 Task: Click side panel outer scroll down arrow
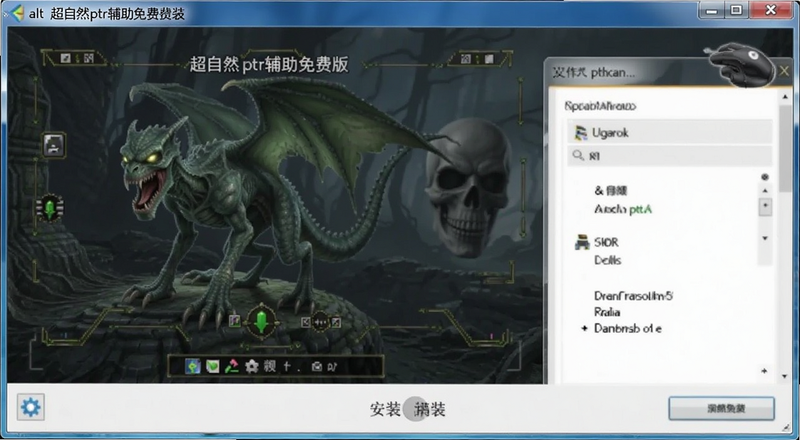[x=785, y=377]
